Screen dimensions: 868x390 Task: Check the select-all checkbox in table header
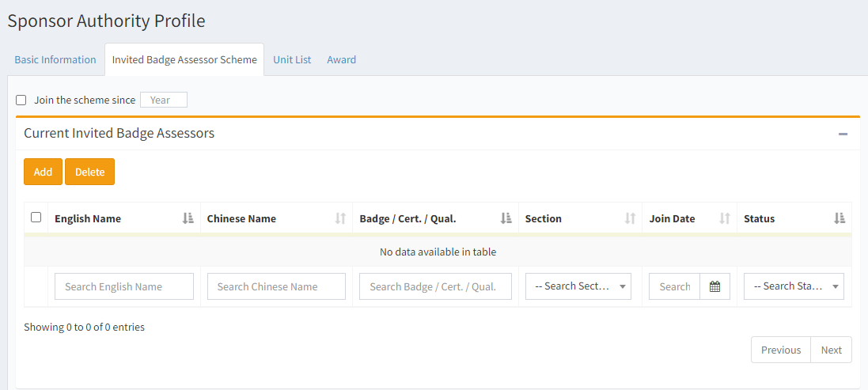tap(36, 218)
